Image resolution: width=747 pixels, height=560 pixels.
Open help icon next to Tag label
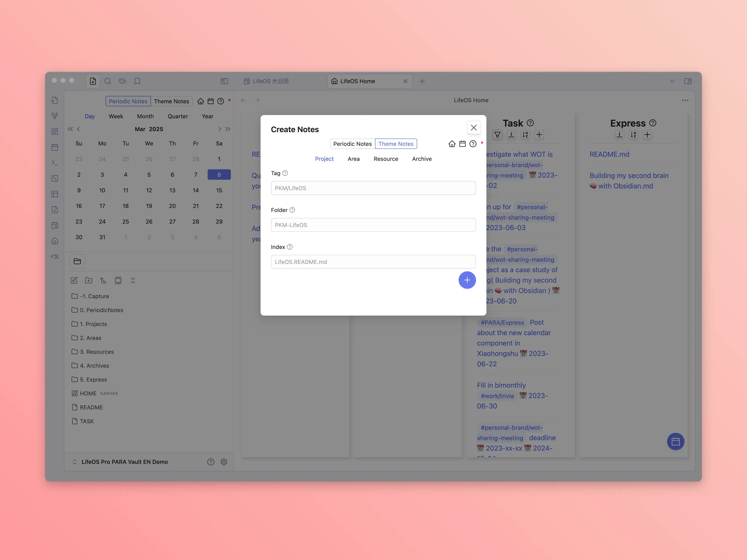click(285, 173)
